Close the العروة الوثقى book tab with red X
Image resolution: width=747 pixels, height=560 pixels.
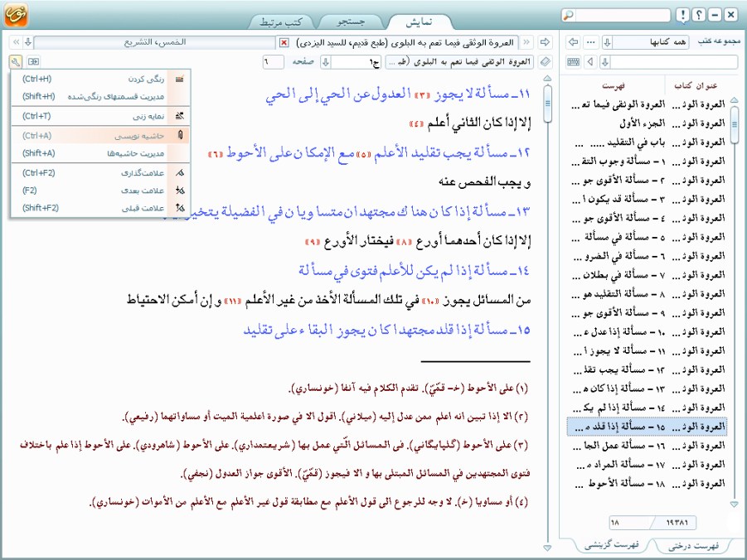tap(284, 43)
